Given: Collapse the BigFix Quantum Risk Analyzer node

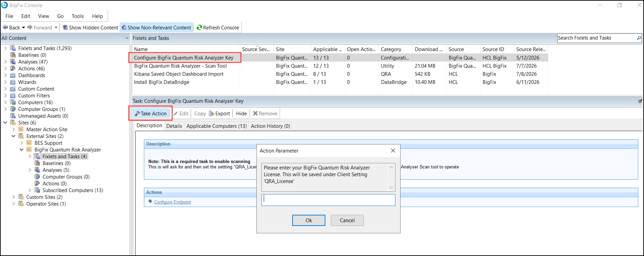Looking at the screenshot, I should click(22, 149).
